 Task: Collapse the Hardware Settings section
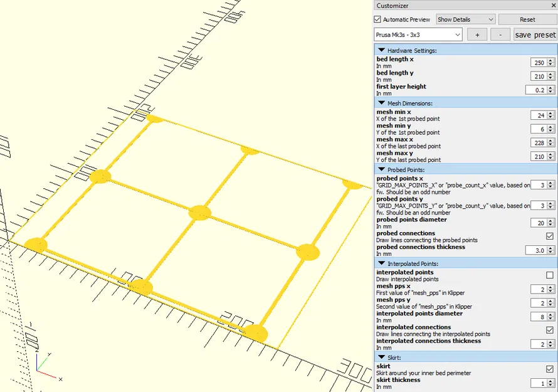click(x=381, y=50)
